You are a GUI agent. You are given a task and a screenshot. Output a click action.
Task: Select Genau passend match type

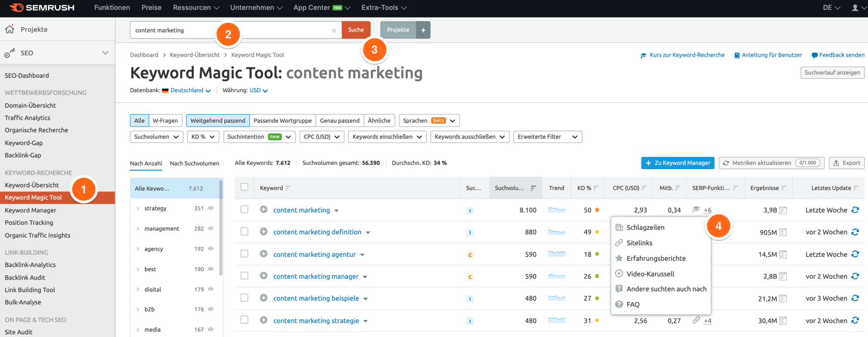[x=340, y=121]
